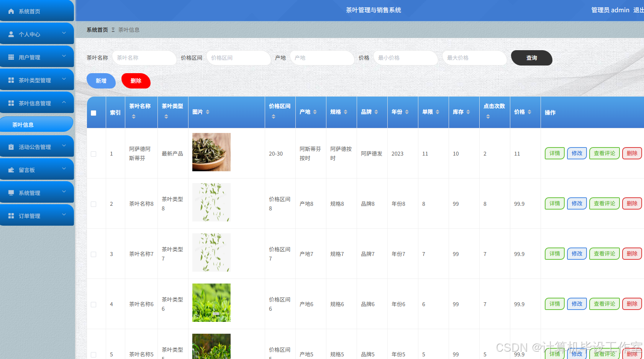Check the checkbox for row 茶叶名称6
The width and height of the screenshot is (644, 359).
coord(93,305)
